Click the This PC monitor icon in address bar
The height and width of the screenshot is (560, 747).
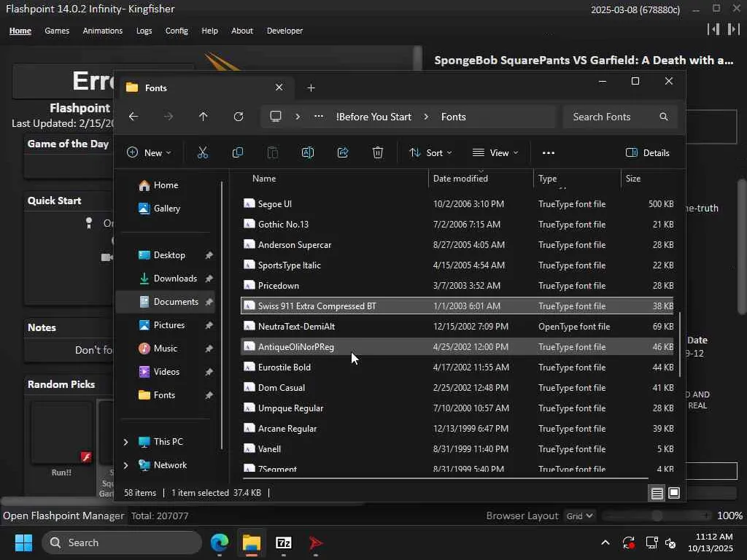[275, 116]
